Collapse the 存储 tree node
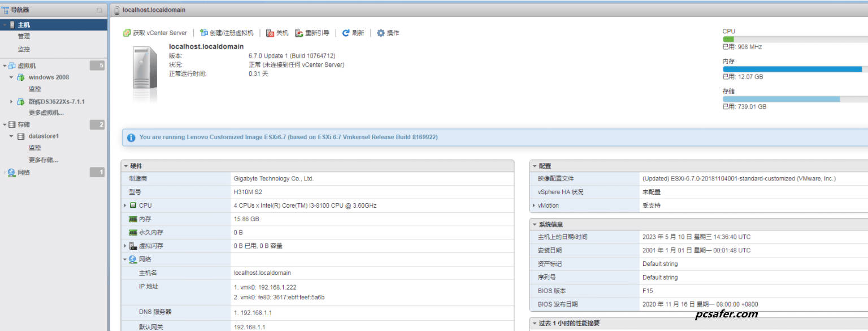 click(5, 124)
